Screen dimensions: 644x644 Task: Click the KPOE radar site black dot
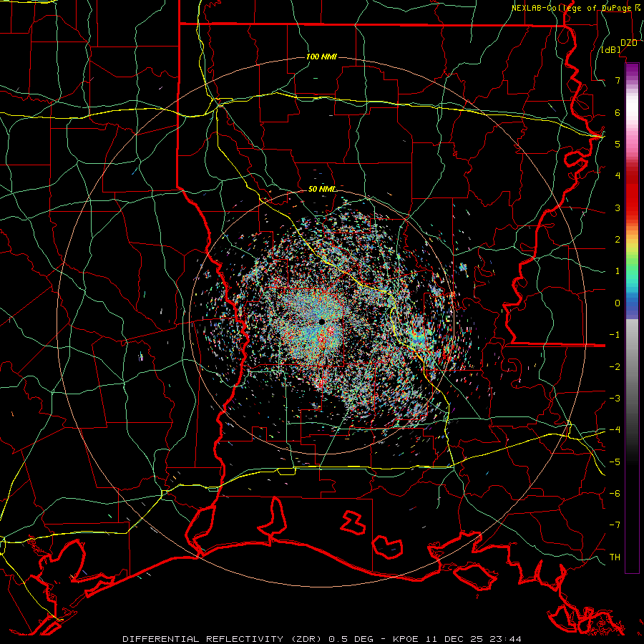coord(322,322)
